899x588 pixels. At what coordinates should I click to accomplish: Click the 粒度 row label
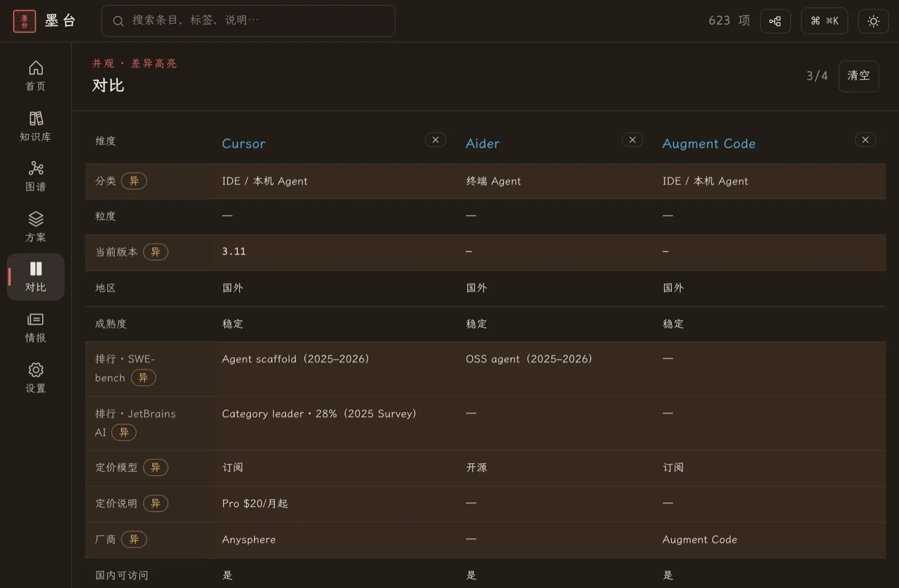[106, 216]
